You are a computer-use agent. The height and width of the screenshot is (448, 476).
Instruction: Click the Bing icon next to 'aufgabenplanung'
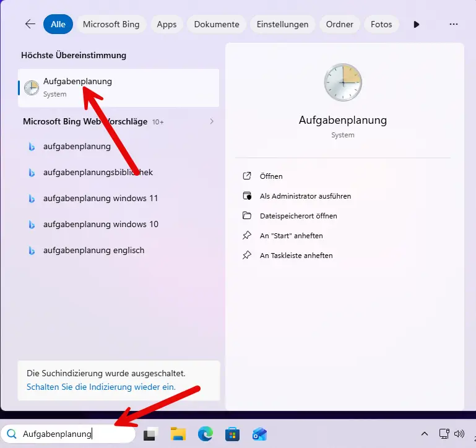(x=32, y=147)
